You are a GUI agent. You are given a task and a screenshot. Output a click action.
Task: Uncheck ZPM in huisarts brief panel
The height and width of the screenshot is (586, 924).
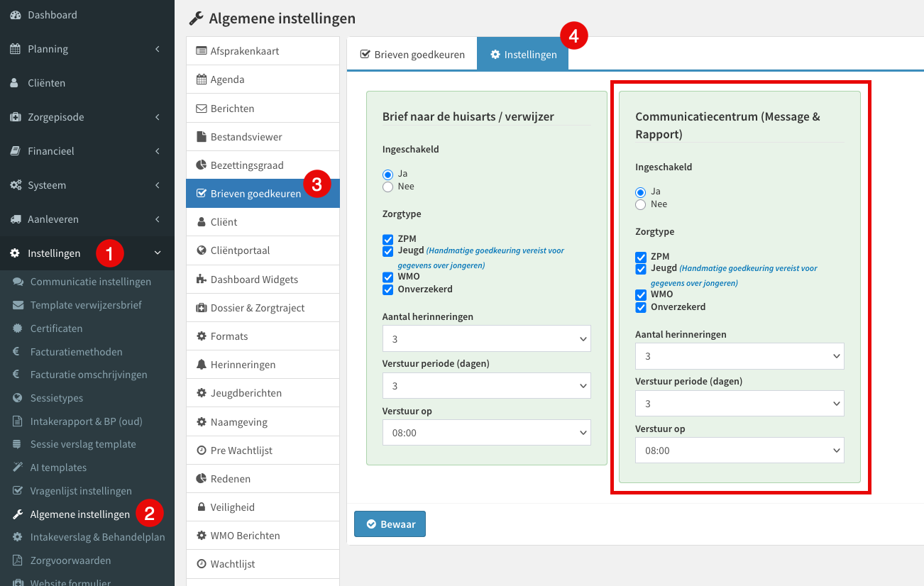pos(387,239)
